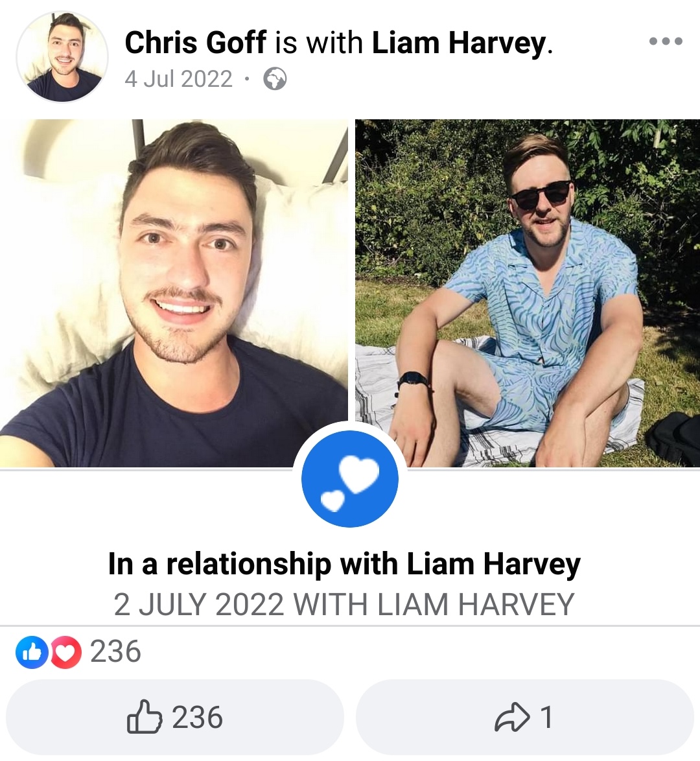Screen dimensions: 700x761
Task: Click the 4 Jul 2022 post timestamp
Action: [179, 79]
